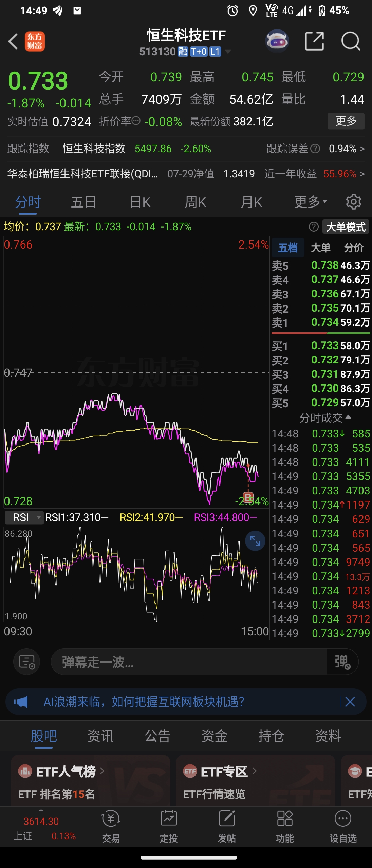Go back with the left arrow
The width and height of the screenshot is (372, 868).
click(x=13, y=41)
